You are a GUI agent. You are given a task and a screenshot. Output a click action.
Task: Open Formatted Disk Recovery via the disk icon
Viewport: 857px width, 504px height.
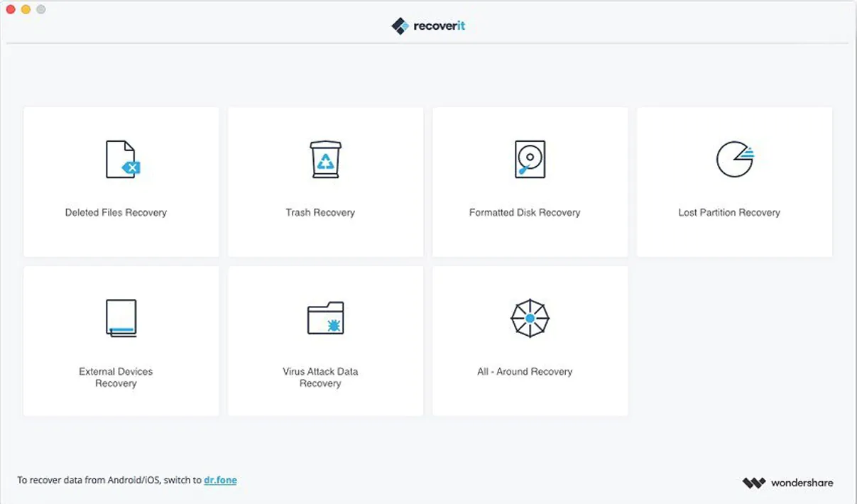[x=528, y=159]
